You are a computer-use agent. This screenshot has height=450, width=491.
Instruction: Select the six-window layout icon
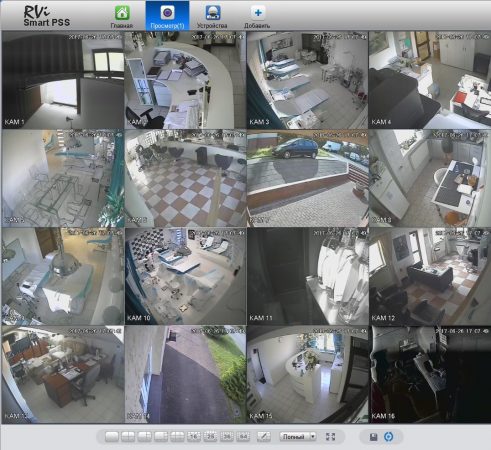(x=145, y=436)
